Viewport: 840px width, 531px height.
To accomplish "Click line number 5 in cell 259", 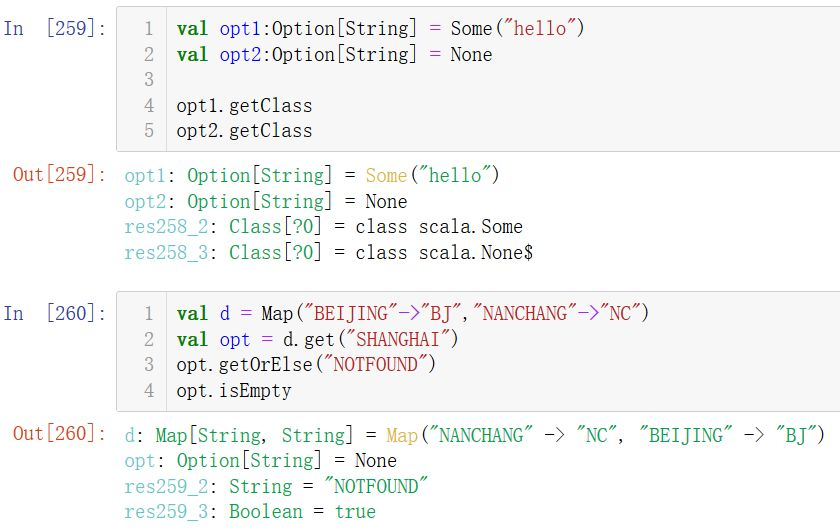I will [149, 130].
